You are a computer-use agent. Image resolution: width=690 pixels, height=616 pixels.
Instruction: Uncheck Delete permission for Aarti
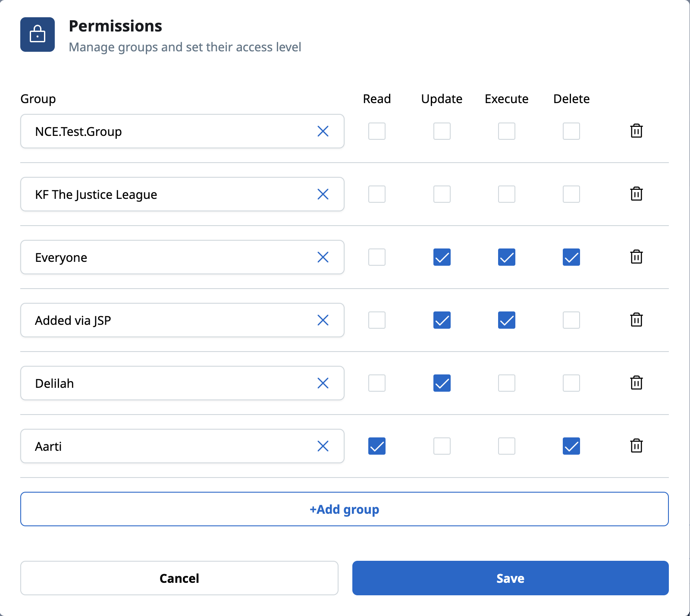(571, 446)
